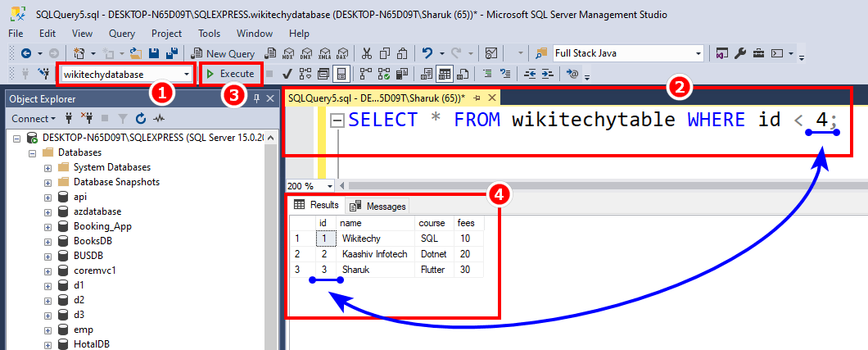Decrease the line indent

coord(530,74)
